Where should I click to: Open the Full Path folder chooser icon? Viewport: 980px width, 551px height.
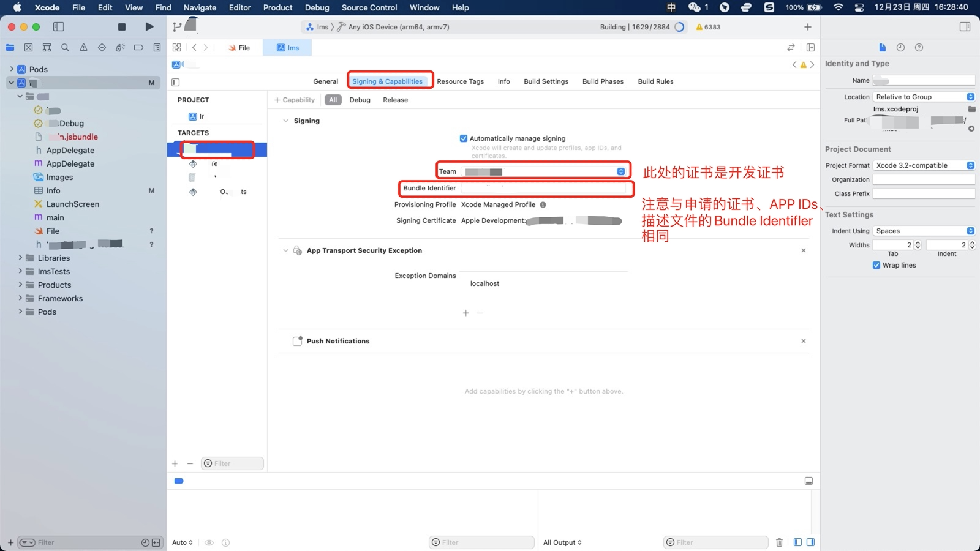point(971,109)
